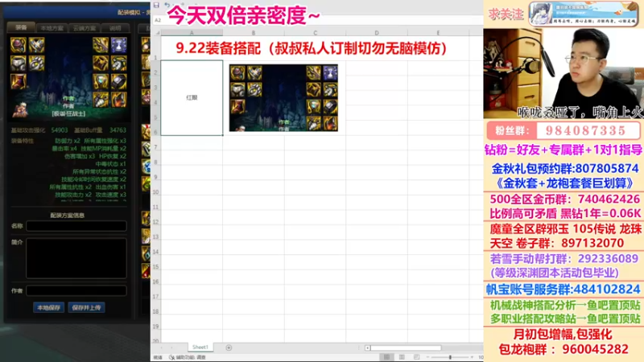Click the 技能攻击力 x2 property line
Image resolution: width=644 pixels, height=362 pixels.
pyautogui.click(x=72, y=195)
